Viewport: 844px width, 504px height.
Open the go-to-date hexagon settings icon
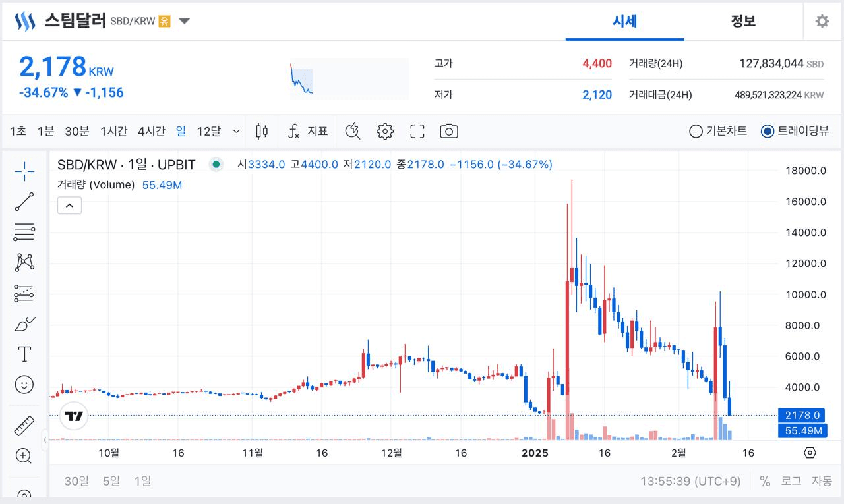pyautogui.click(x=810, y=453)
